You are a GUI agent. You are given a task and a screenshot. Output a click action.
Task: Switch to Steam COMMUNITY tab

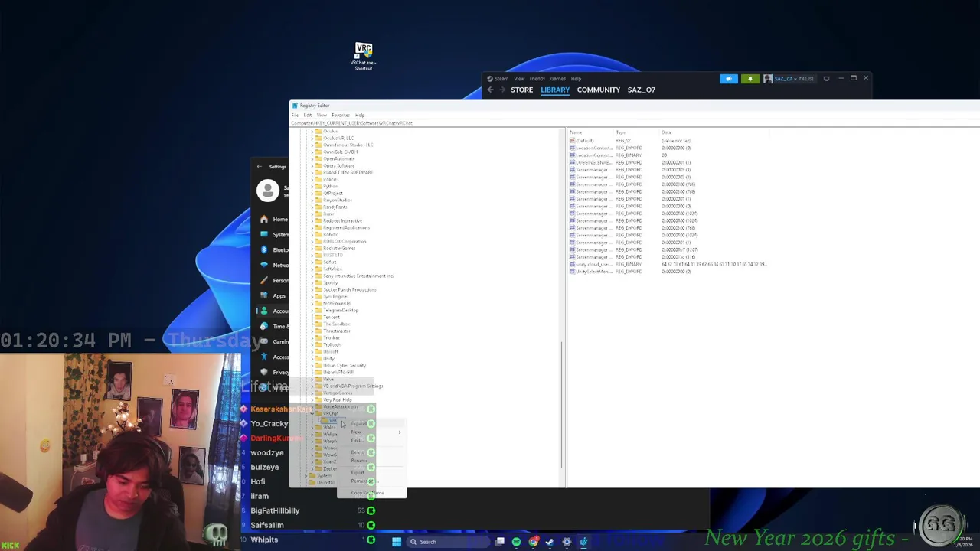click(x=599, y=90)
